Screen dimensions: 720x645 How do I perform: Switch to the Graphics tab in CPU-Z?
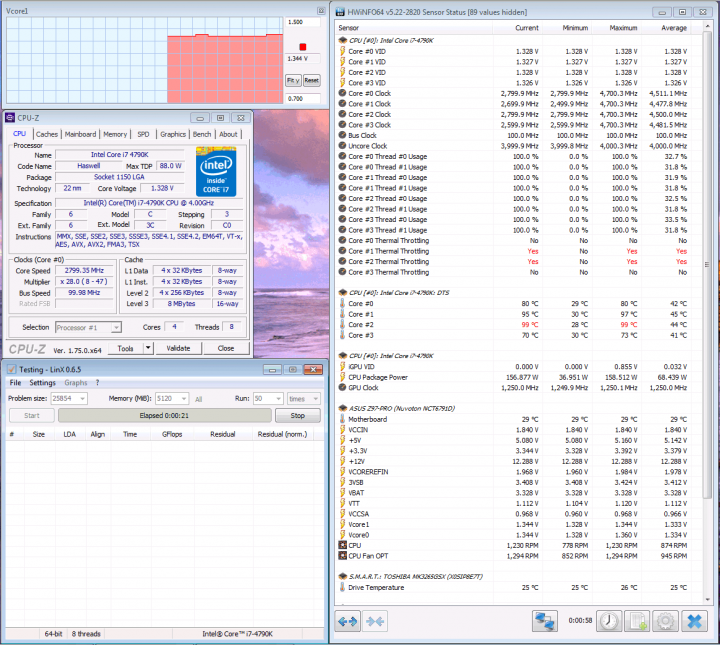(x=173, y=134)
